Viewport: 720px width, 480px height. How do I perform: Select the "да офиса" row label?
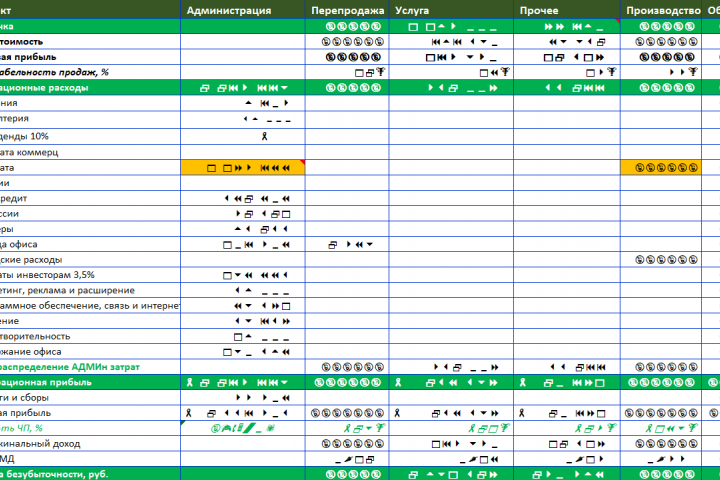(x=18, y=244)
